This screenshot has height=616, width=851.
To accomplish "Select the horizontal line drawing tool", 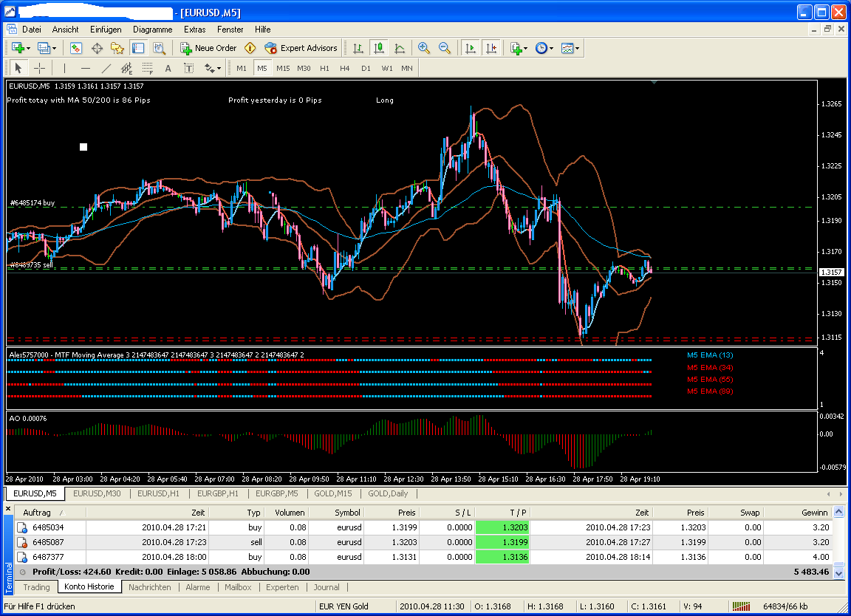I will click(85, 69).
